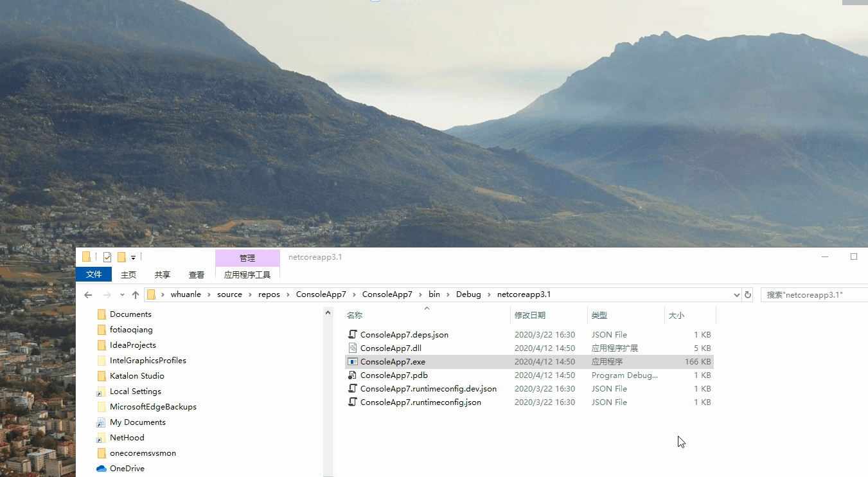Switch to the 查看 ribbon tab
This screenshot has height=477, width=868.
(x=197, y=274)
